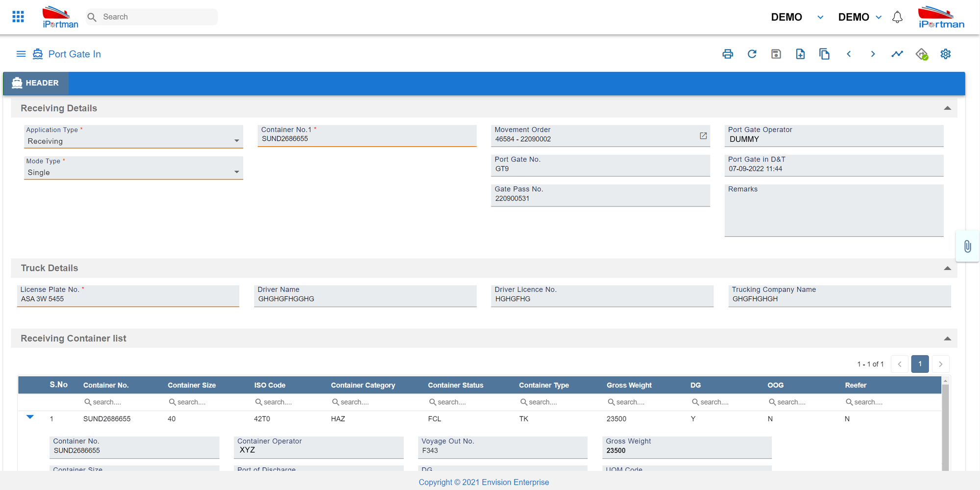
Task: Open the attachments paperclip panel
Action: click(x=968, y=246)
